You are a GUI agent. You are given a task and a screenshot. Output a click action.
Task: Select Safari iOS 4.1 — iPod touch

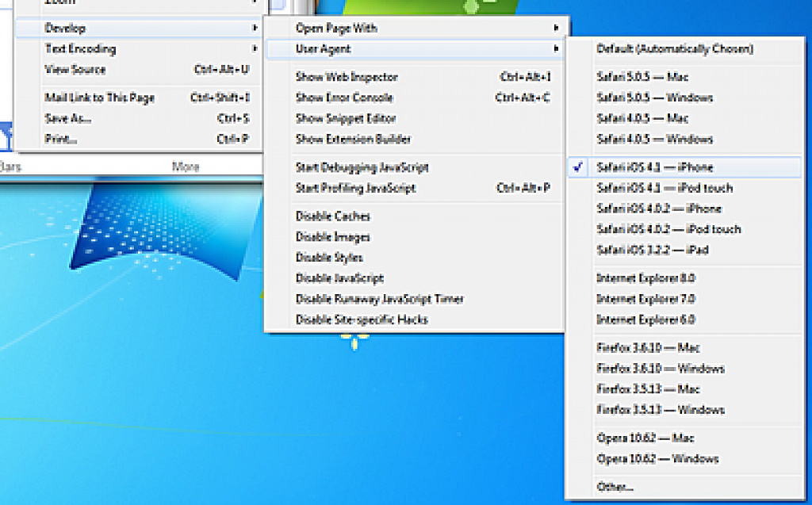coord(684,188)
